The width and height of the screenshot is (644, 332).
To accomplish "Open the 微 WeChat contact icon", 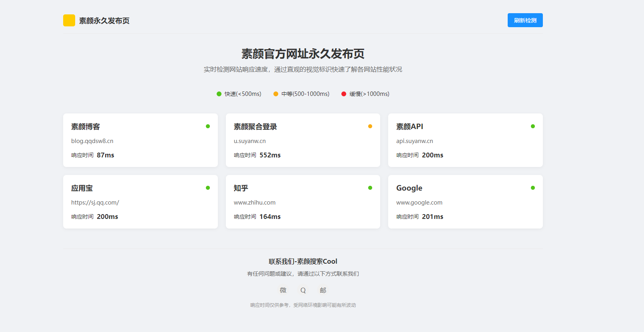I will pos(283,290).
